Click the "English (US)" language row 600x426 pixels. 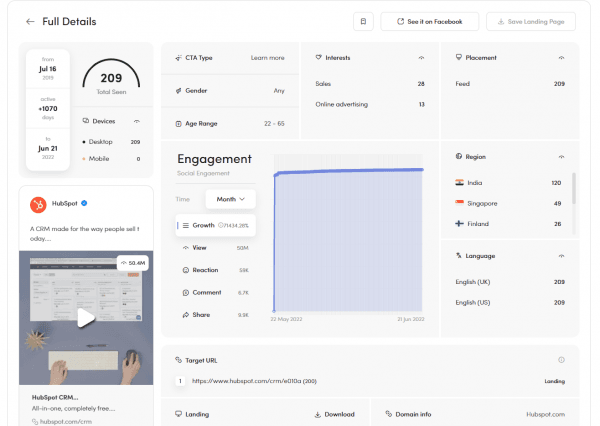coord(510,303)
